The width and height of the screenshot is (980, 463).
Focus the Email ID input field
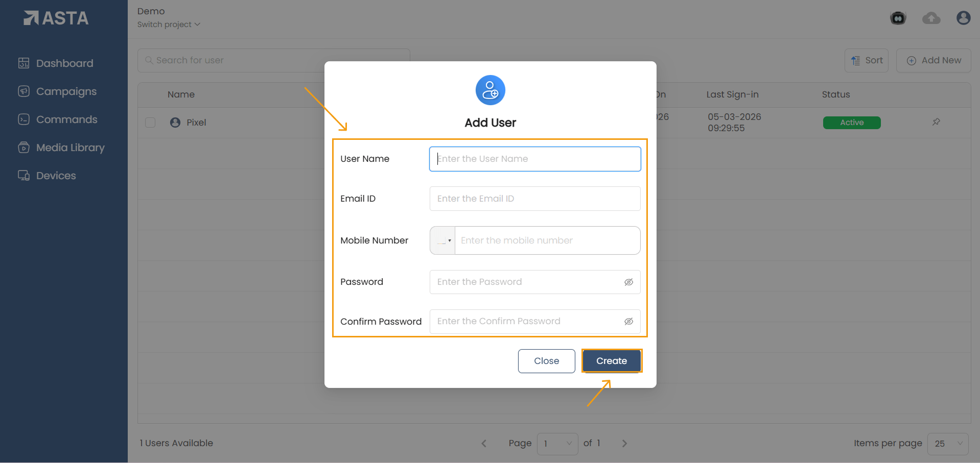point(534,199)
